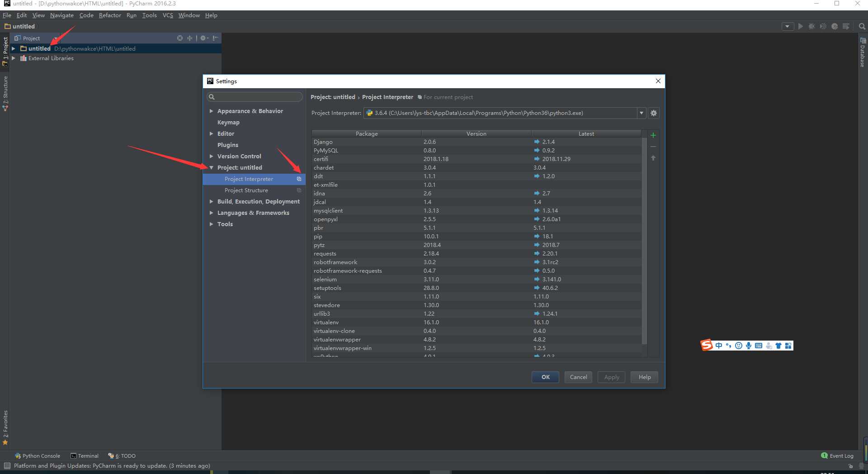Screen dimensions: 868x474
Task: Click packages table vertical scrollbar
Action: 644,241
